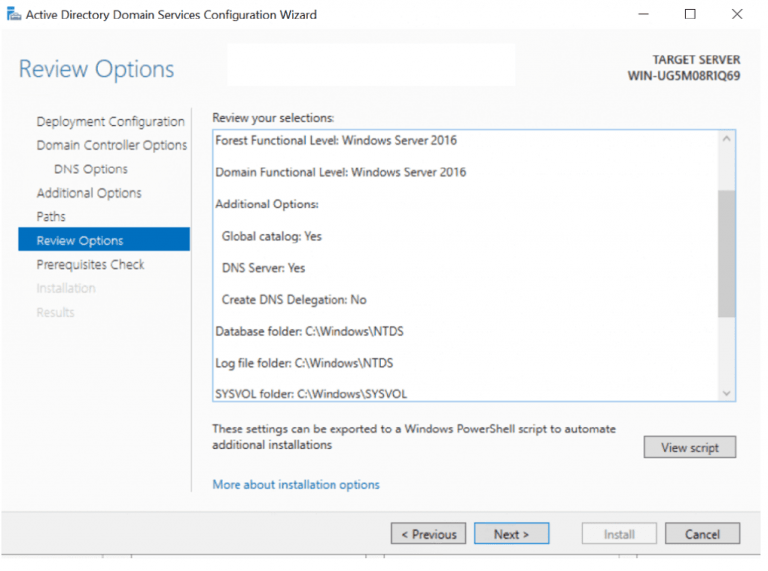
Task: Click scroll up arrow in selections box
Action: [x=726, y=139]
